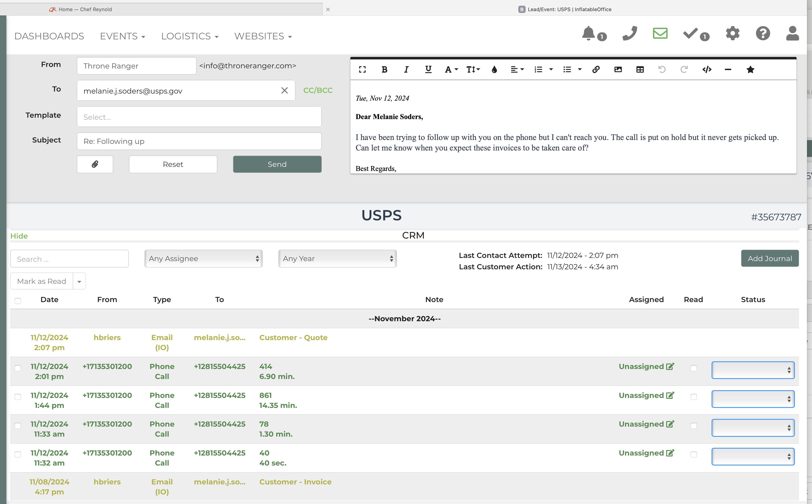812x504 pixels.
Task: Open the WEBSITES menu
Action: [263, 36]
